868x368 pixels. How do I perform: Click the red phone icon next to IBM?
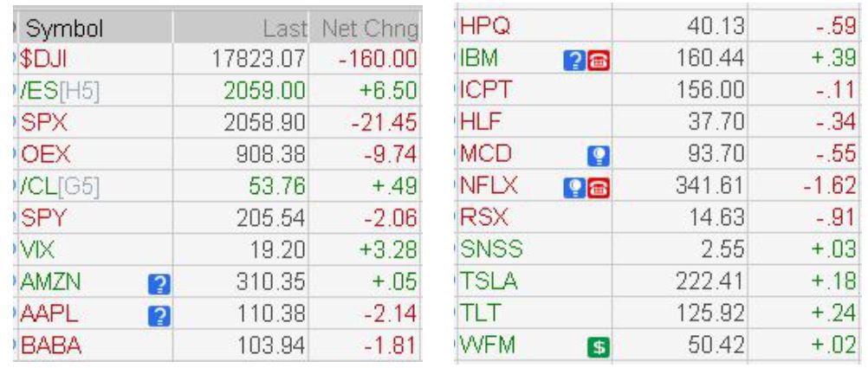pos(599,61)
